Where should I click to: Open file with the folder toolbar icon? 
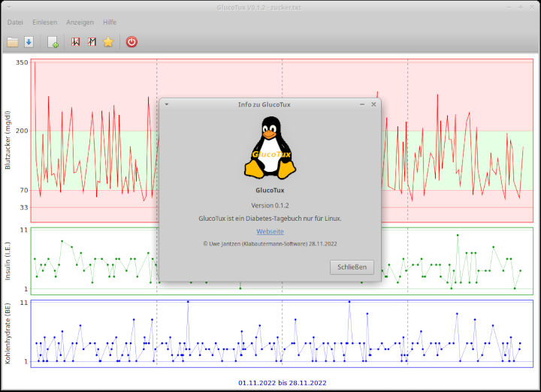pyautogui.click(x=13, y=42)
